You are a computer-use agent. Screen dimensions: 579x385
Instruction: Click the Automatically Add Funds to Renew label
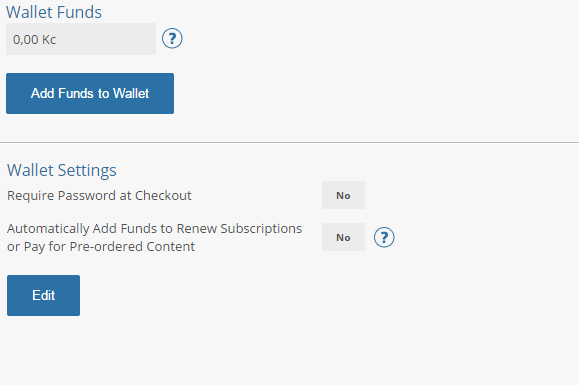pos(154,228)
